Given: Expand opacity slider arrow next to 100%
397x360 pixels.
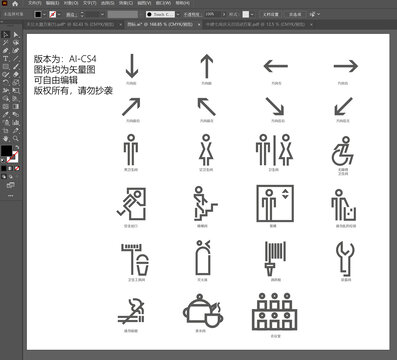Looking at the screenshot, I should click(224, 14).
